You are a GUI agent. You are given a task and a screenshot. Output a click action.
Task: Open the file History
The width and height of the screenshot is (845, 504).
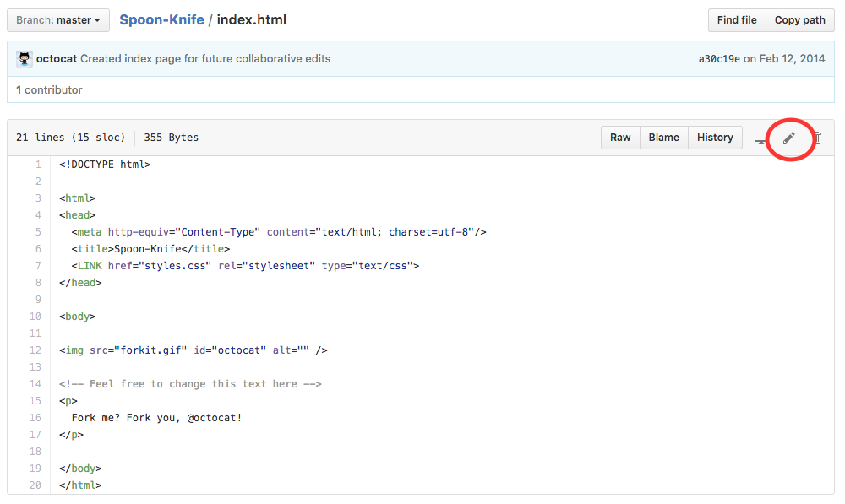point(715,138)
